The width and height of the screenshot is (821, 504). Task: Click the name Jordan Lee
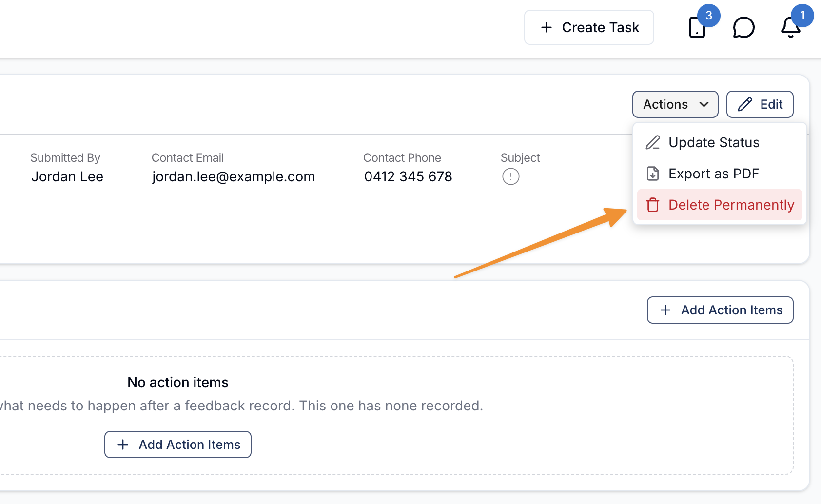pyautogui.click(x=67, y=176)
